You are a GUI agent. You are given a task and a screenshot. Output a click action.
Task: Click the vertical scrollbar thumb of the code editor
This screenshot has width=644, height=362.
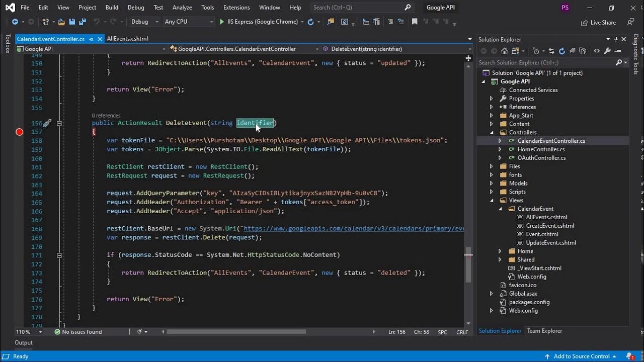coord(468,265)
